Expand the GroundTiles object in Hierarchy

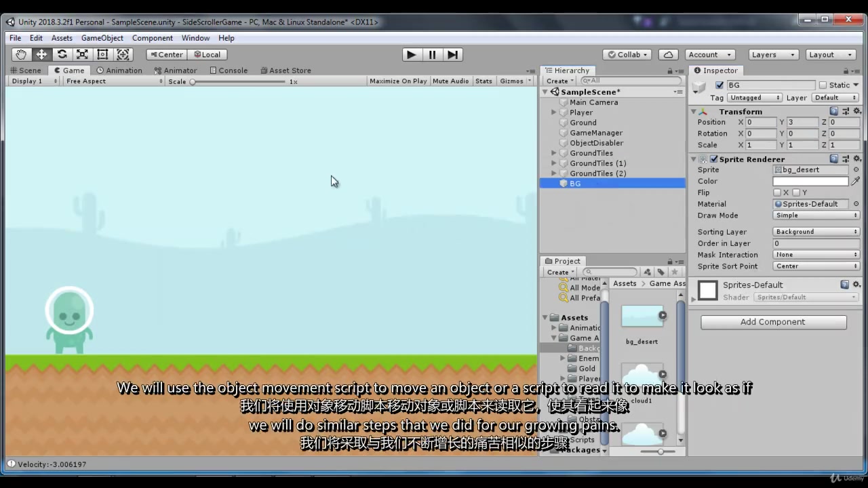point(554,152)
